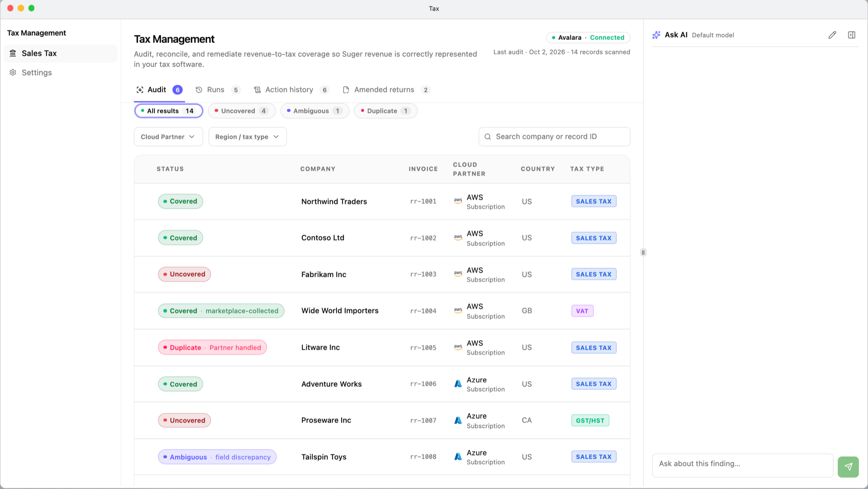Click the Ask about this finding input

(743, 465)
